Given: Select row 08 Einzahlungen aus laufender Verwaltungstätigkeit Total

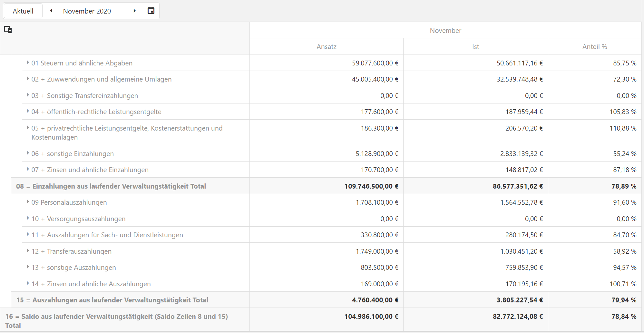Looking at the screenshot, I should tap(326, 186).
